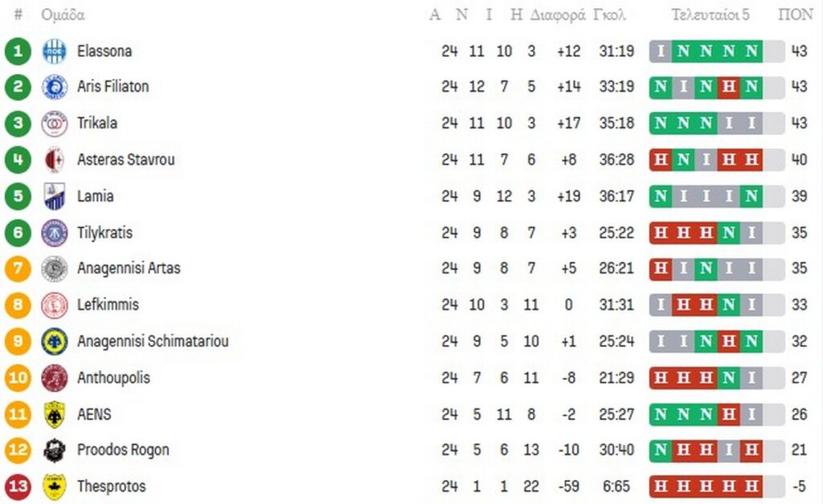The width and height of the screenshot is (823, 504).
Task: Sort by the Διαφορά column header
Action: [558, 14]
